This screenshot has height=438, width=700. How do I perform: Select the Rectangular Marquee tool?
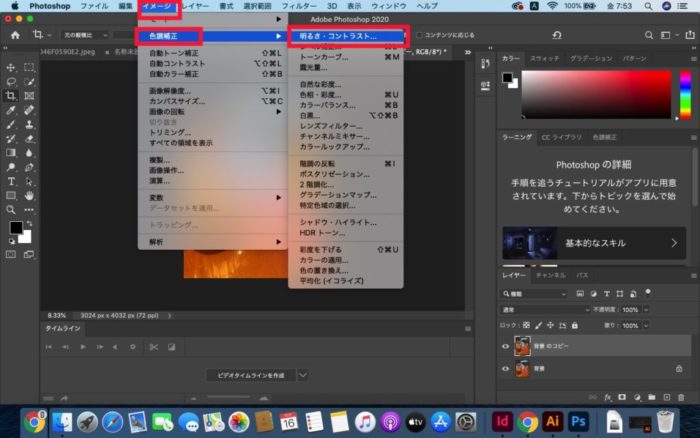pyautogui.click(x=29, y=67)
